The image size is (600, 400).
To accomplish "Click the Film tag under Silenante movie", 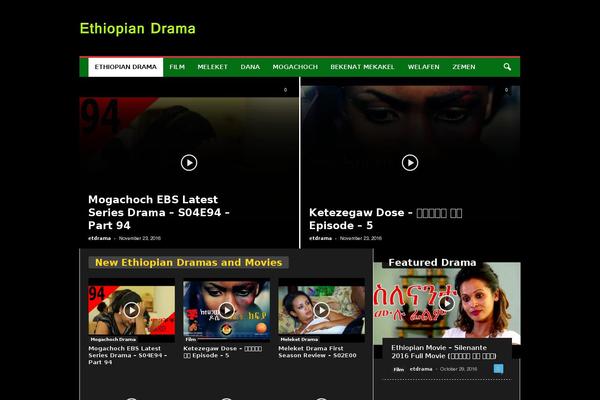I will [399, 369].
